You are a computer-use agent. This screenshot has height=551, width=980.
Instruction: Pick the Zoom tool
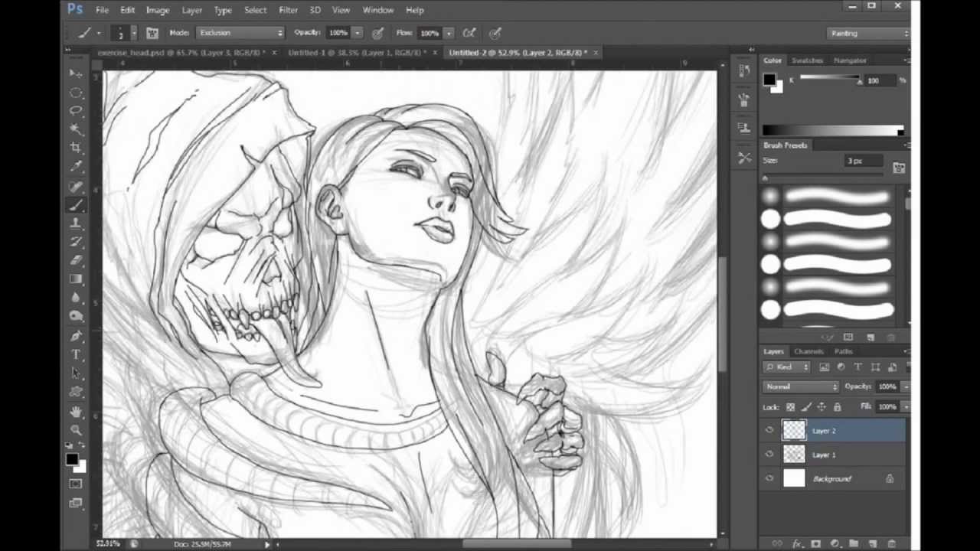[75, 429]
